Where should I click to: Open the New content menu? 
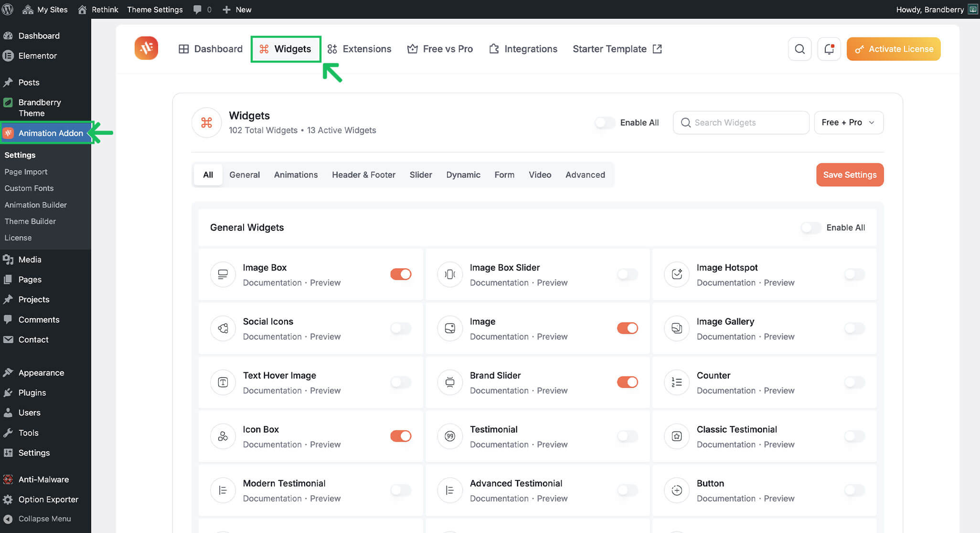237,9
